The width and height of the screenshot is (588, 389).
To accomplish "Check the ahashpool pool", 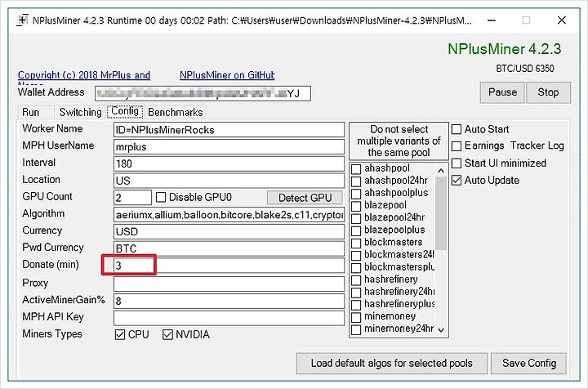I will 356,169.
